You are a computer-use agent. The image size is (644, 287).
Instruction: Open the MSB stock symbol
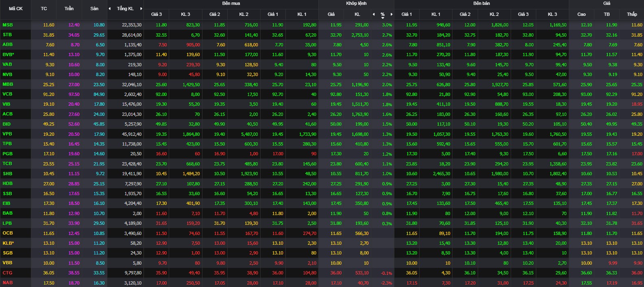pos(8,25)
